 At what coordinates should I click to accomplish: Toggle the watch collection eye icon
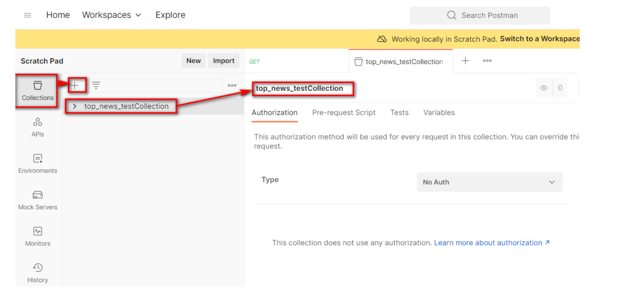(x=544, y=88)
